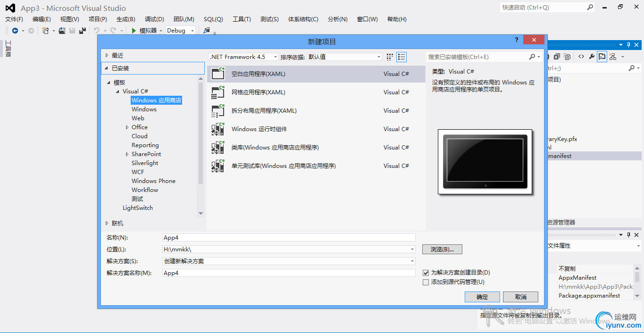Click Collapse All icon in Solution Explorer

click(x=557, y=57)
